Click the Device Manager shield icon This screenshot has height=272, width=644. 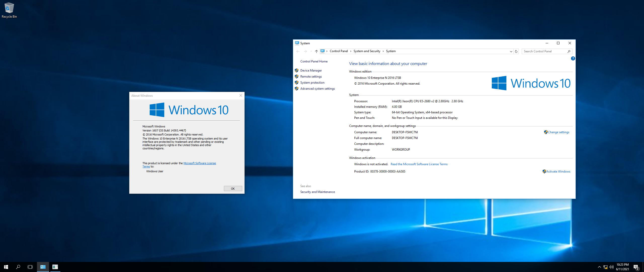pyautogui.click(x=297, y=71)
